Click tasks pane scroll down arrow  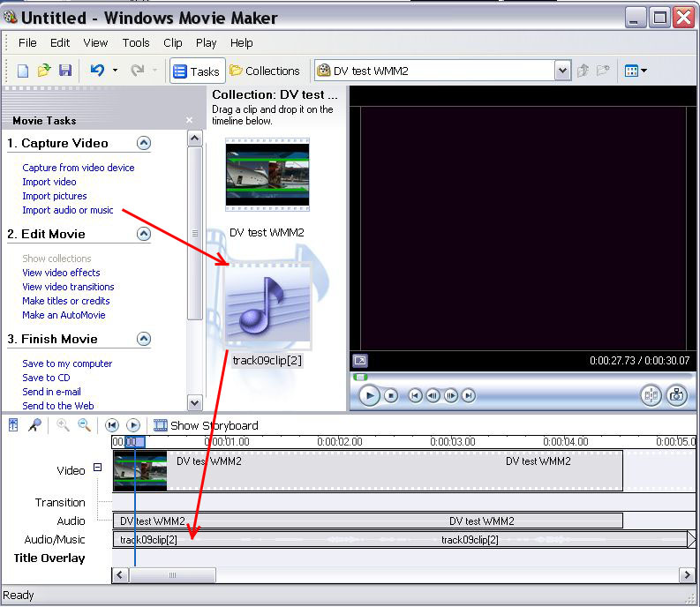195,403
